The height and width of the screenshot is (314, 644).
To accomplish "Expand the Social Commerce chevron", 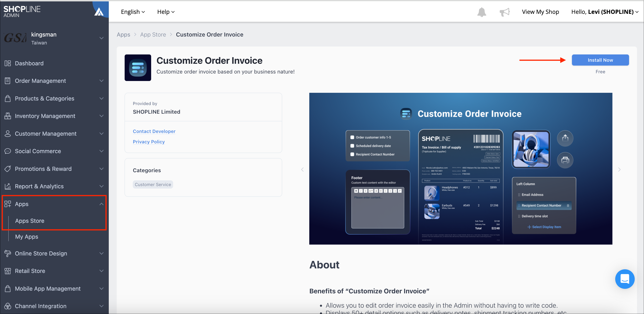I will pyautogui.click(x=102, y=151).
